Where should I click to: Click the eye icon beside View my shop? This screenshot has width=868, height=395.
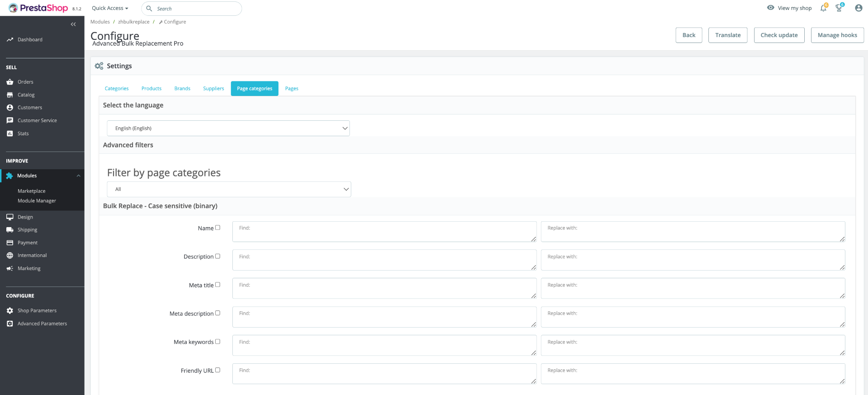[771, 8]
